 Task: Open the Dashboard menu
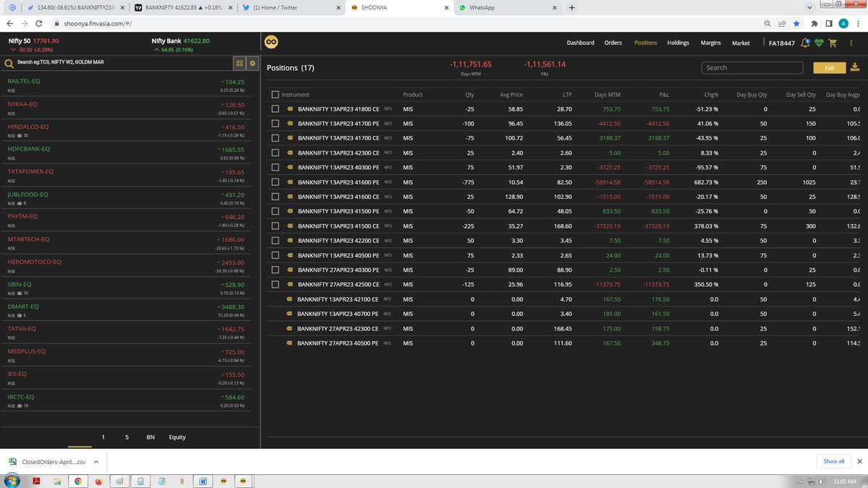[x=580, y=43]
